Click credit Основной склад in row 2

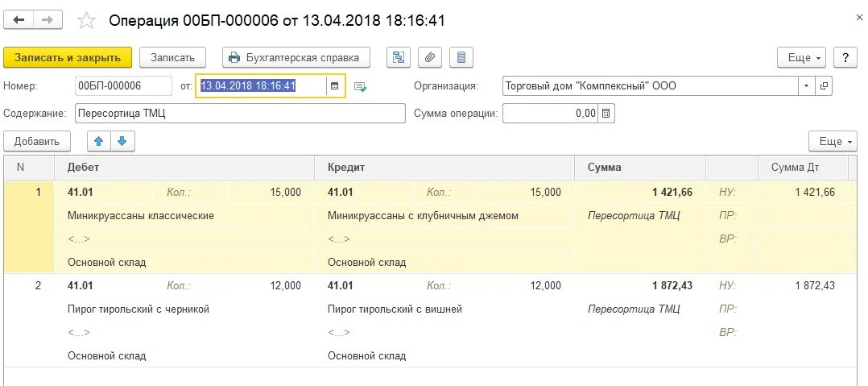pos(366,356)
